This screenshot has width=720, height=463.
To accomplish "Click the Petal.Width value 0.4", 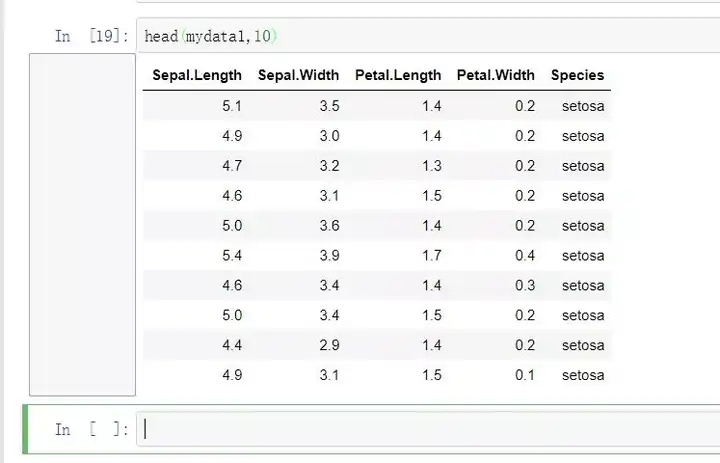I will click(525, 256).
